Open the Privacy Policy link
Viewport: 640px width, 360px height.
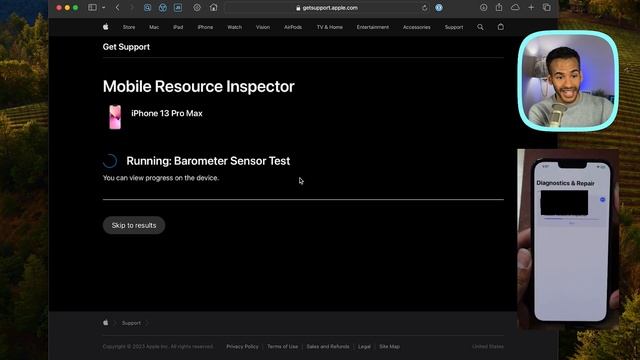(x=242, y=347)
